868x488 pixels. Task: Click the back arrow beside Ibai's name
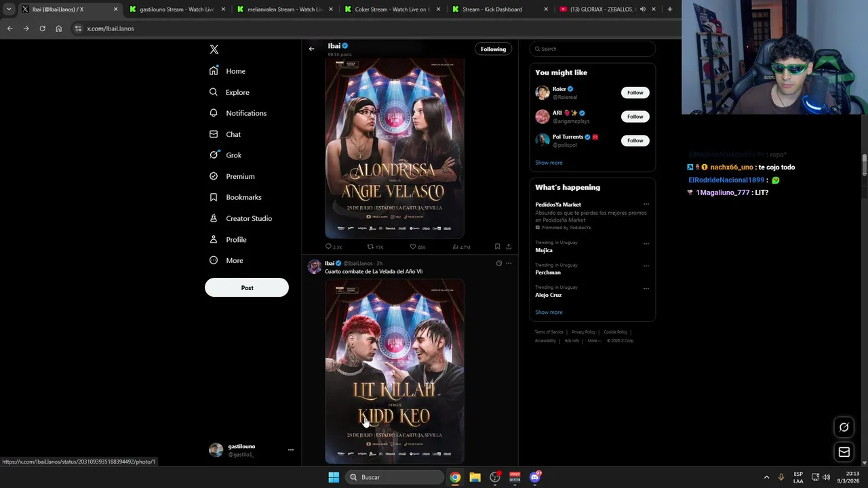tap(311, 49)
